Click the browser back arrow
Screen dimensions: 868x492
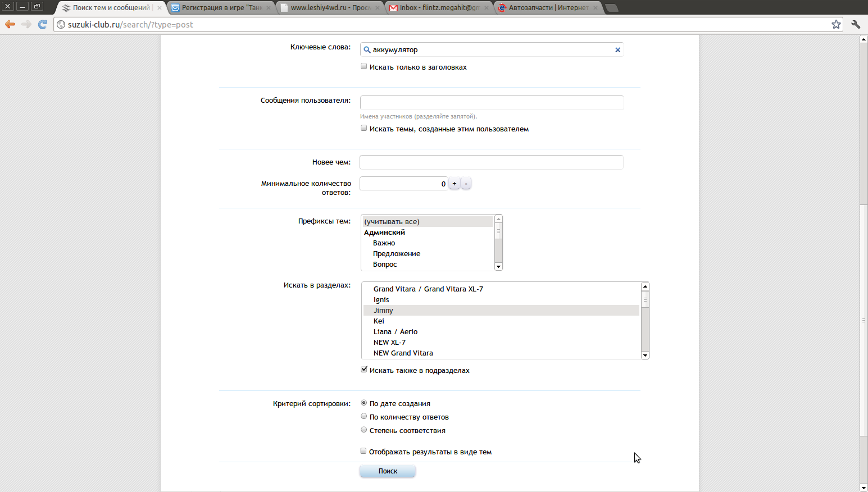[10, 24]
